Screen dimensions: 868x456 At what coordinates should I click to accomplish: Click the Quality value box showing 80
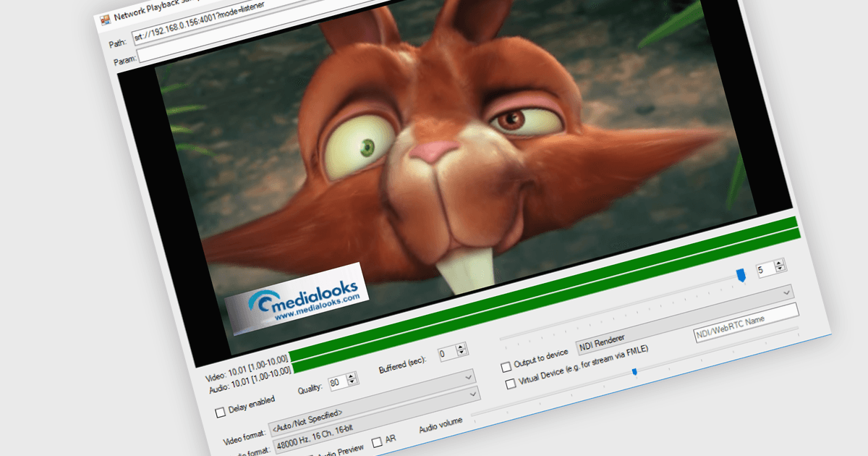point(338,381)
